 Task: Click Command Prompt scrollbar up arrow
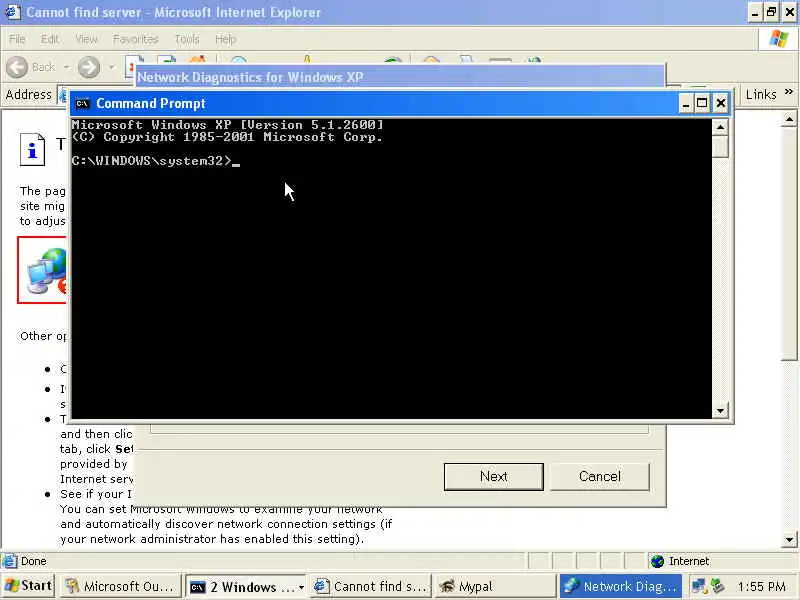pyautogui.click(x=720, y=127)
